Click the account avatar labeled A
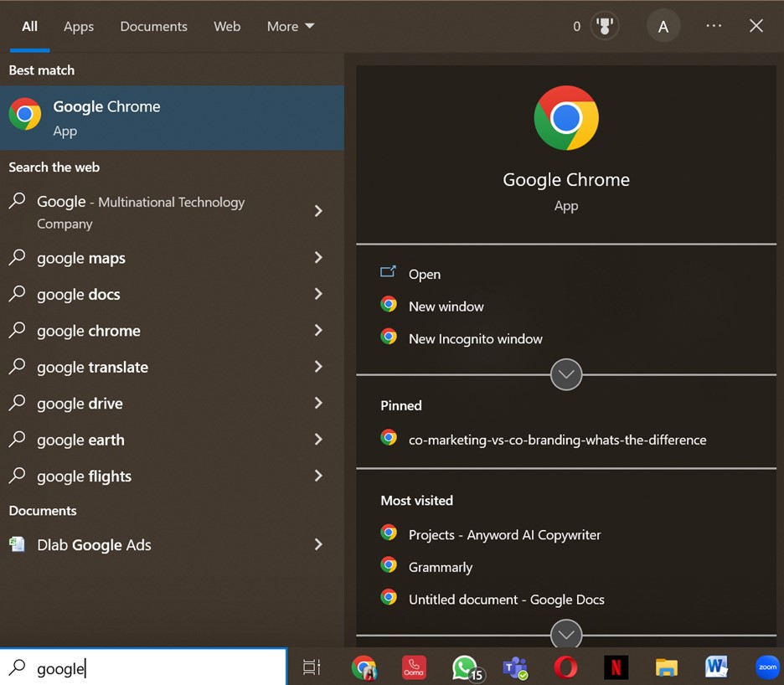The height and width of the screenshot is (685, 784). [x=663, y=26]
